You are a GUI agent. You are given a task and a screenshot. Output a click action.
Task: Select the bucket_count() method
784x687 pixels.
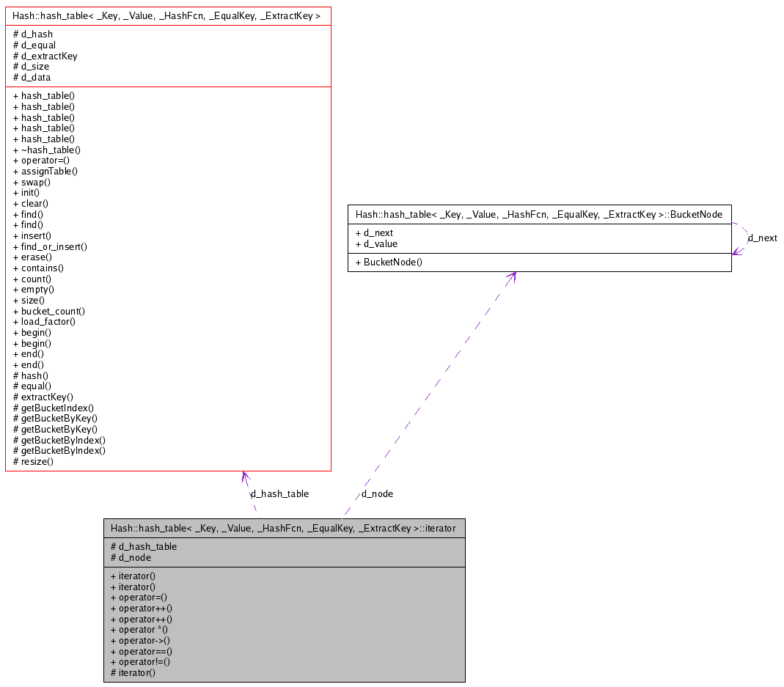coord(48,311)
